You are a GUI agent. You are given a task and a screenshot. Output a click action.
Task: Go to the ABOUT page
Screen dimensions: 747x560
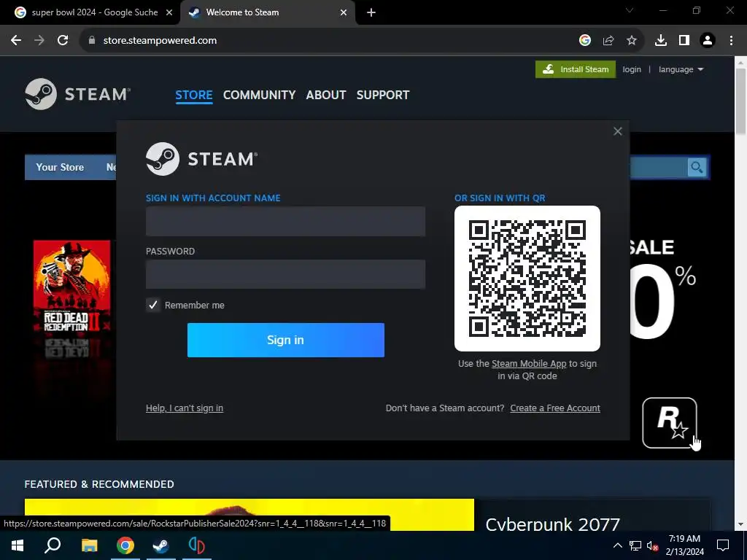click(326, 95)
